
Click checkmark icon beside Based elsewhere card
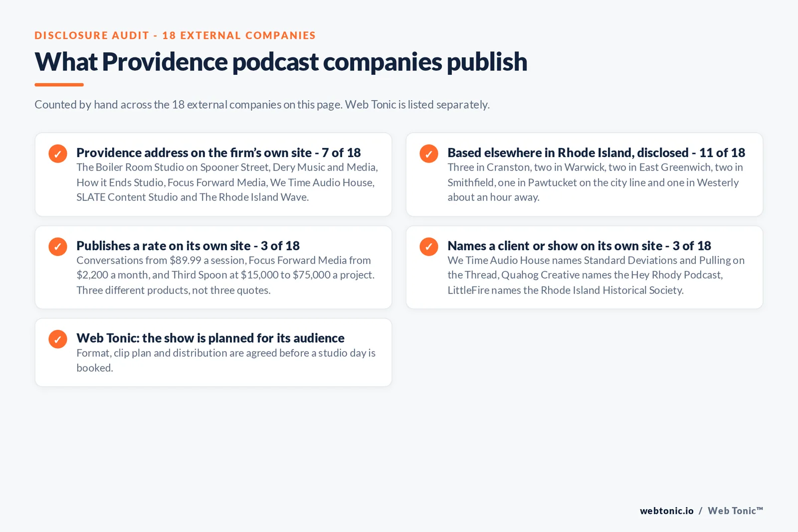click(x=429, y=154)
